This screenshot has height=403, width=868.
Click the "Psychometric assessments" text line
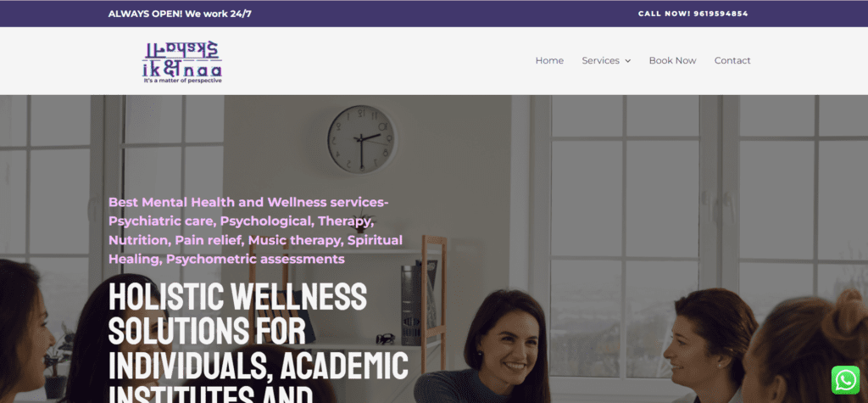click(x=256, y=259)
